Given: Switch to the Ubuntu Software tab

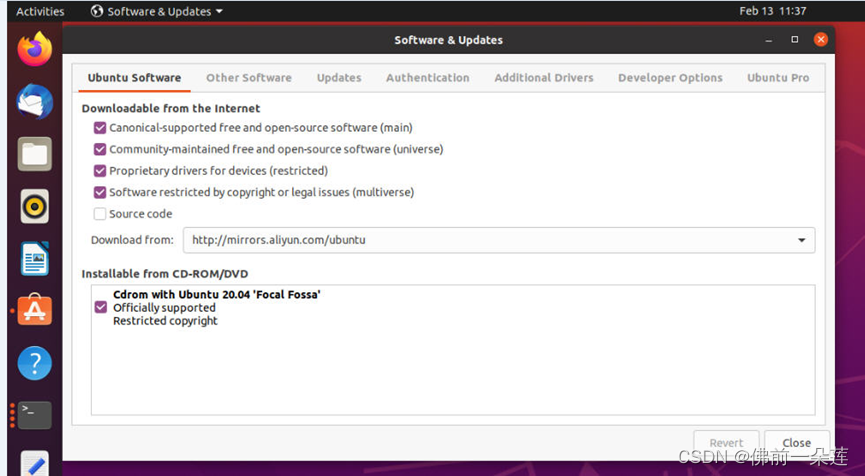Looking at the screenshot, I should (134, 78).
